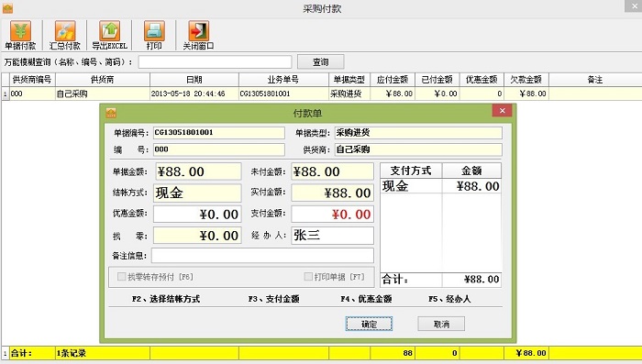Click the 应付金额 column header
The width and height of the screenshot is (642, 364).
(393, 80)
